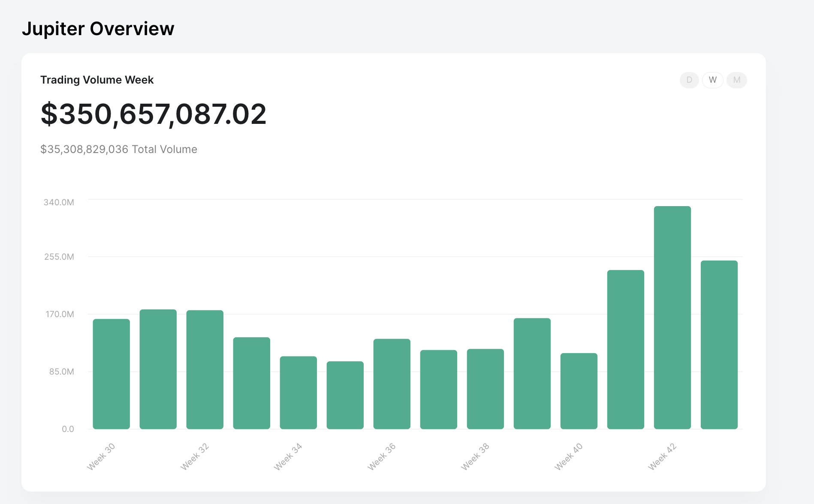The image size is (814, 504).
Task: Select the W weekly interval button
Action: pos(713,80)
